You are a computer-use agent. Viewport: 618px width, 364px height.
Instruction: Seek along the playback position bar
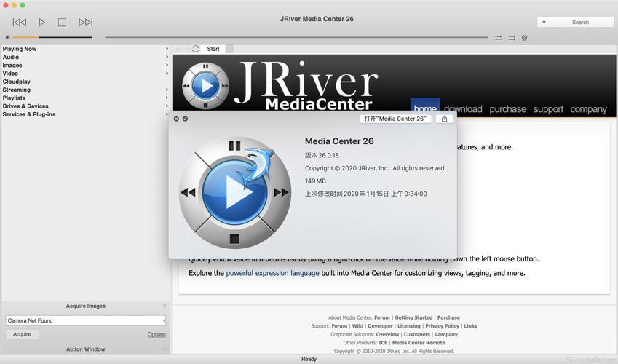point(296,37)
